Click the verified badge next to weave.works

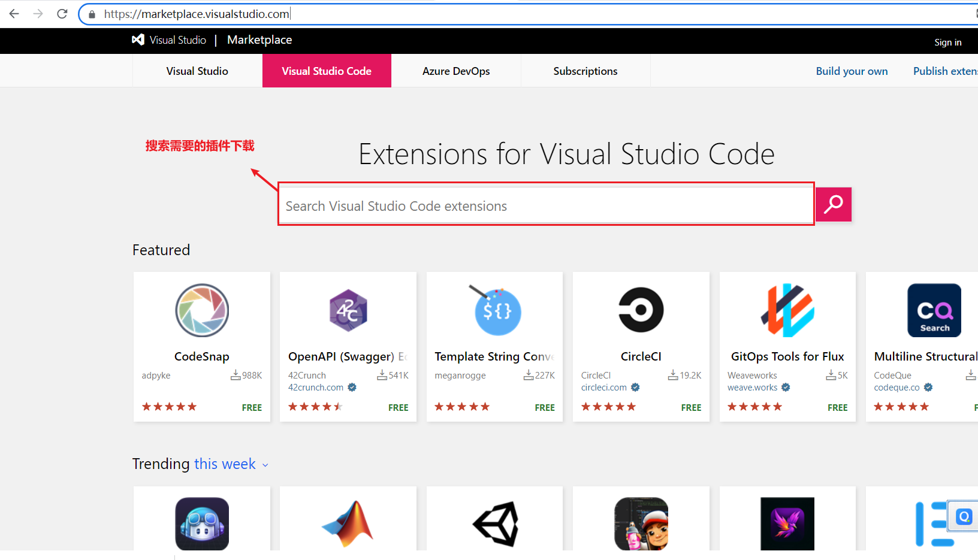[786, 388]
